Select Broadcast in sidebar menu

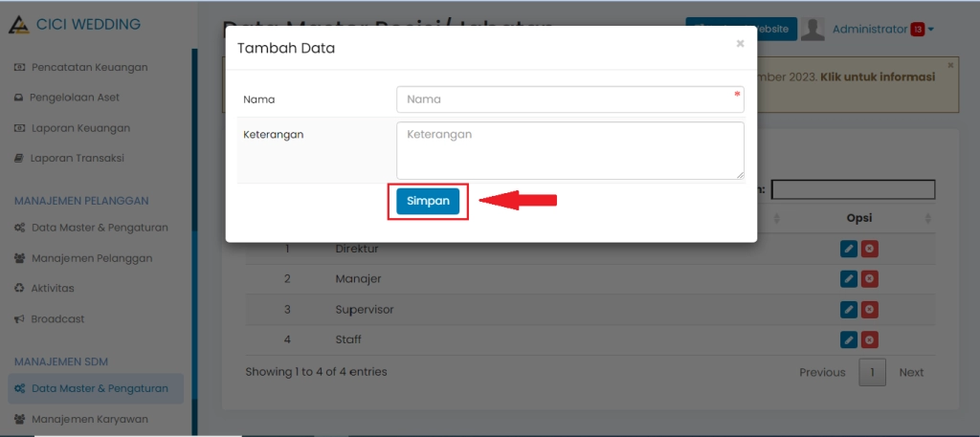click(57, 318)
